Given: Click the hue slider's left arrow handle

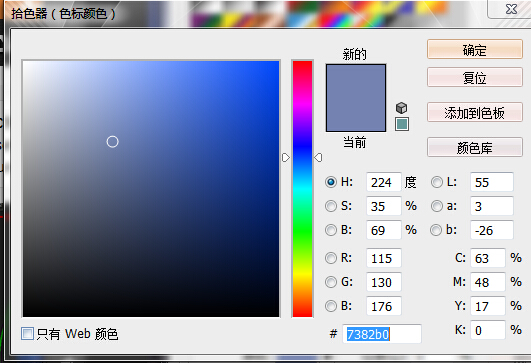Looking at the screenshot, I should tap(286, 157).
